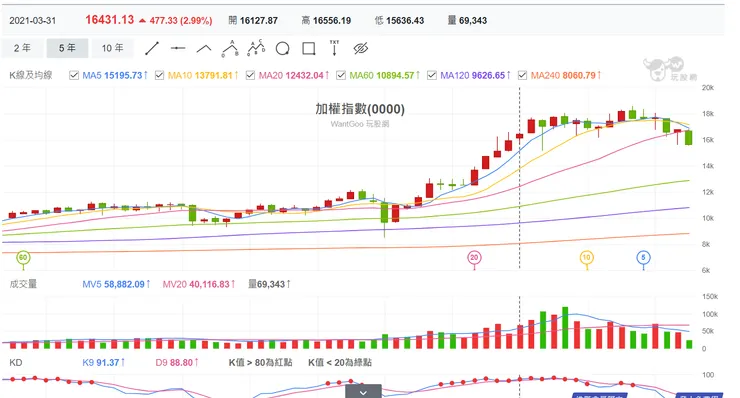Select the 0-A-B-C-D wave pattern tool
The image size is (740, 398).
tap(256, 48)
